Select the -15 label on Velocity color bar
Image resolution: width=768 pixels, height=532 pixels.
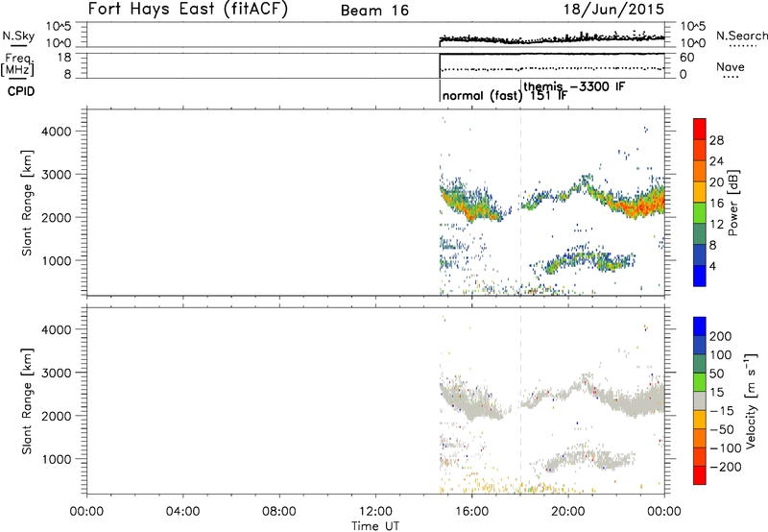point(721,410)
